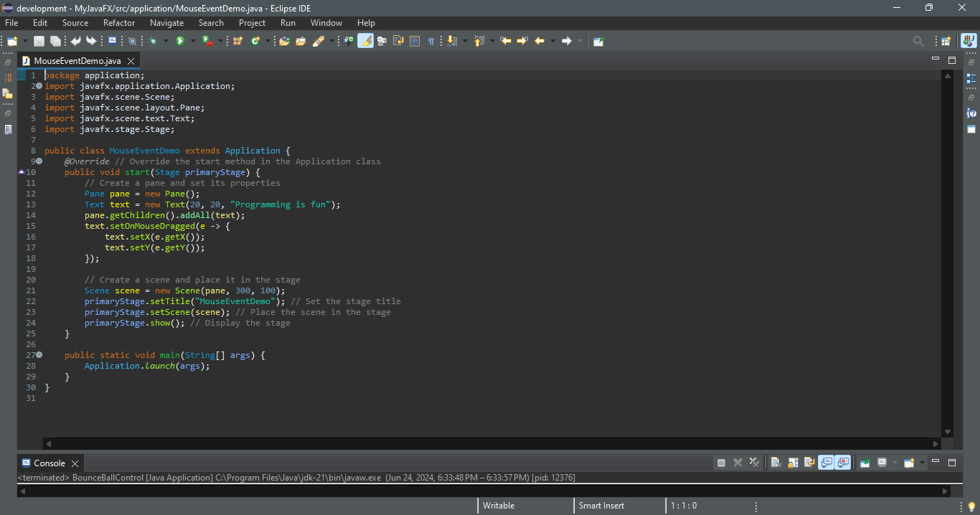980x515 pixels.
Task: Expand the Open Console dropdown arrow
Action: pyautogui.click(x=921, y=463)
